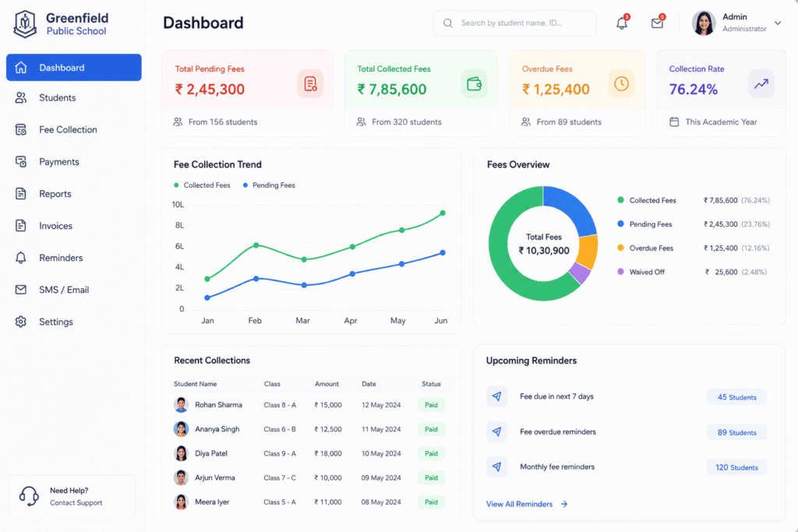Click the Paid status for Ananya Singh
Viewport: 798px width, 532px height.
(x=431, y=429)
